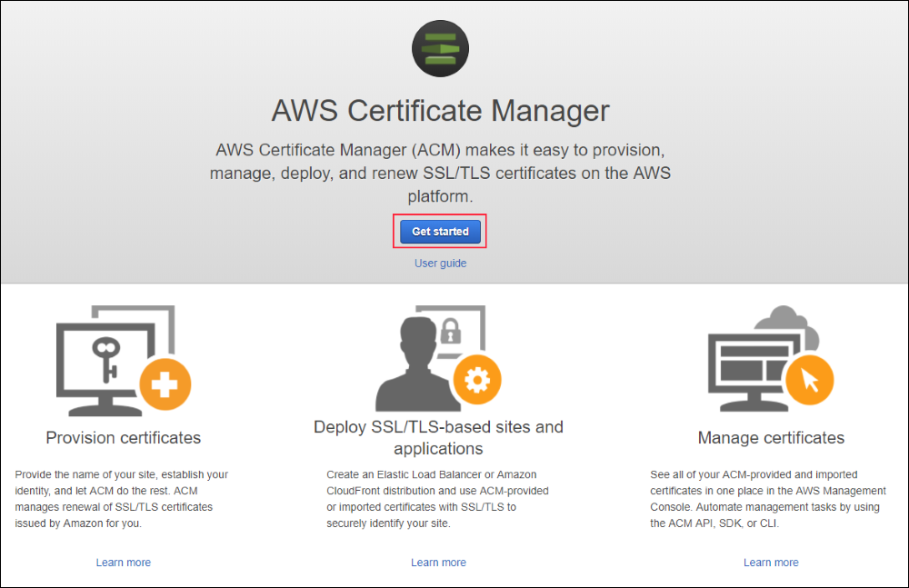Click the Provision certificates heading

124,438
